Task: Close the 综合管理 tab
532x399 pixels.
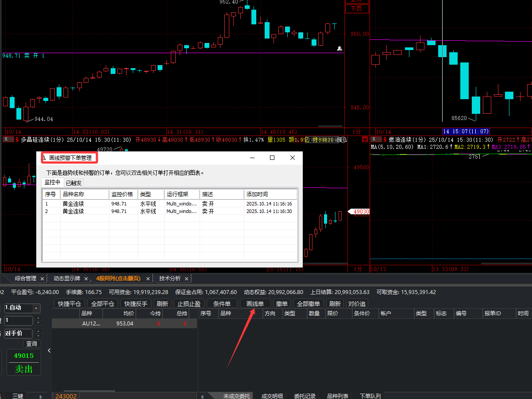Action: pyautogui.click(x=42, y=279)
